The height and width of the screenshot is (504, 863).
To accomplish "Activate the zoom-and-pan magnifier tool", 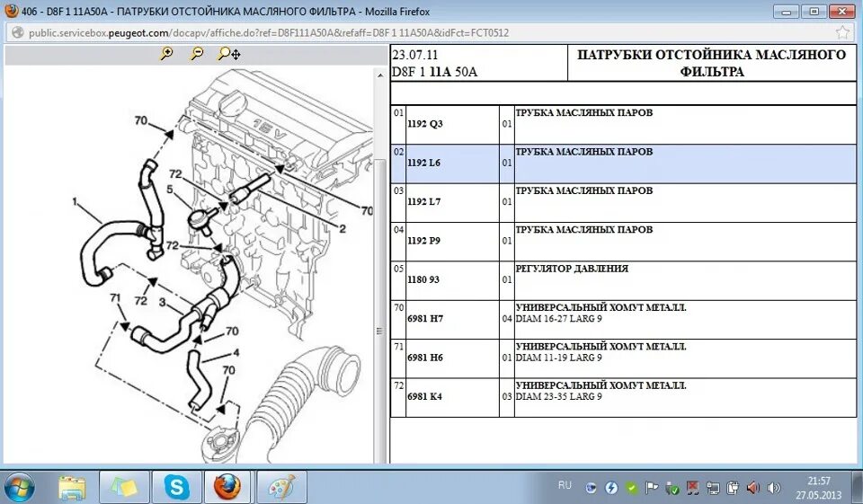I will [229, 53].
